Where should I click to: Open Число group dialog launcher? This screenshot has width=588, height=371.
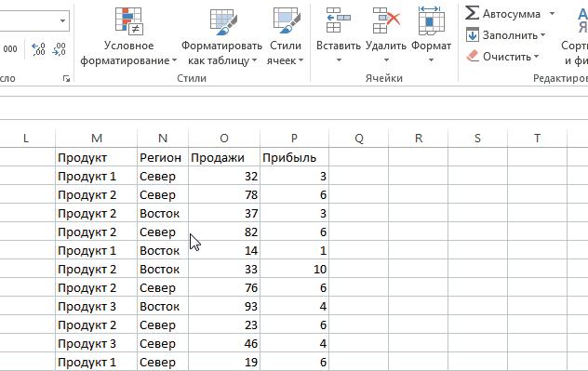coord(66,78)
